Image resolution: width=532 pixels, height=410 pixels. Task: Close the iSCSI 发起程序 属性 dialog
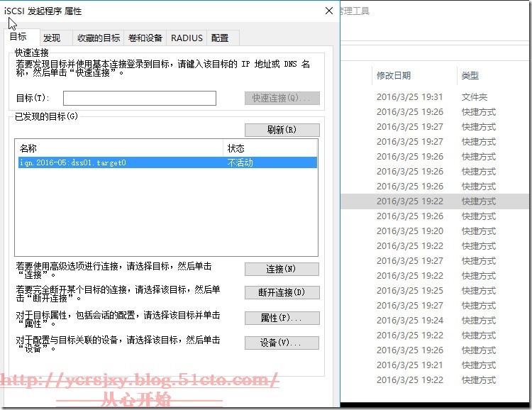click(328, 11)
